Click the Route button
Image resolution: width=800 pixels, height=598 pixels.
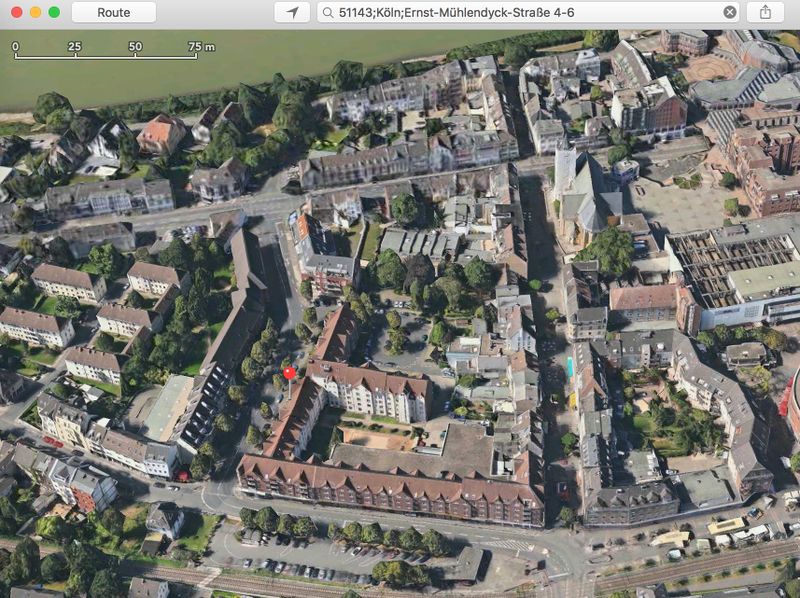pos(113,12)
